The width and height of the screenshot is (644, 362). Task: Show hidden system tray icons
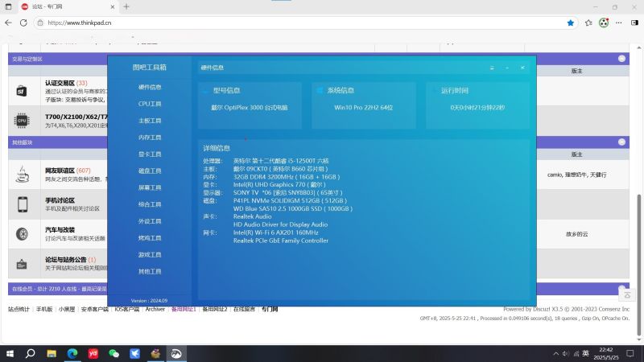pyautogui.click(x=555, y=353)
